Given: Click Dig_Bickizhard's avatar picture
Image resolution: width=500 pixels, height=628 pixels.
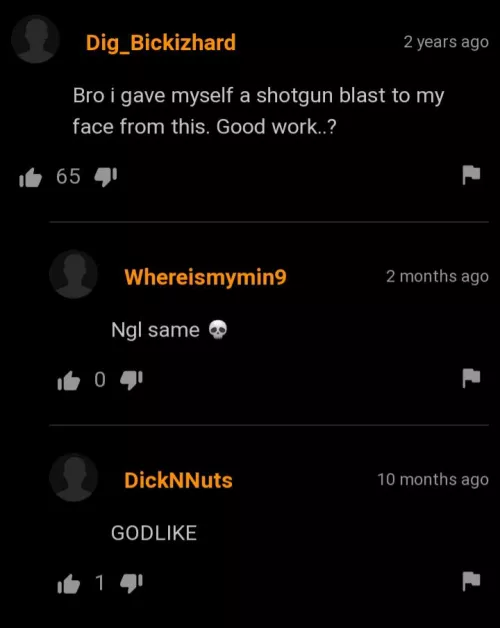Looking at the screenshot, I should (x=36, y=39).
